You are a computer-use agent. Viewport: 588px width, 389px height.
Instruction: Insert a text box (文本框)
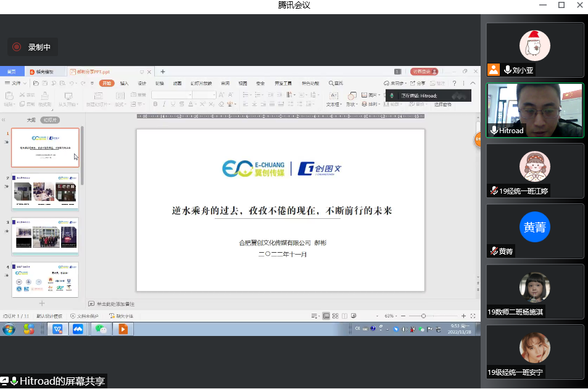point(333,99)
